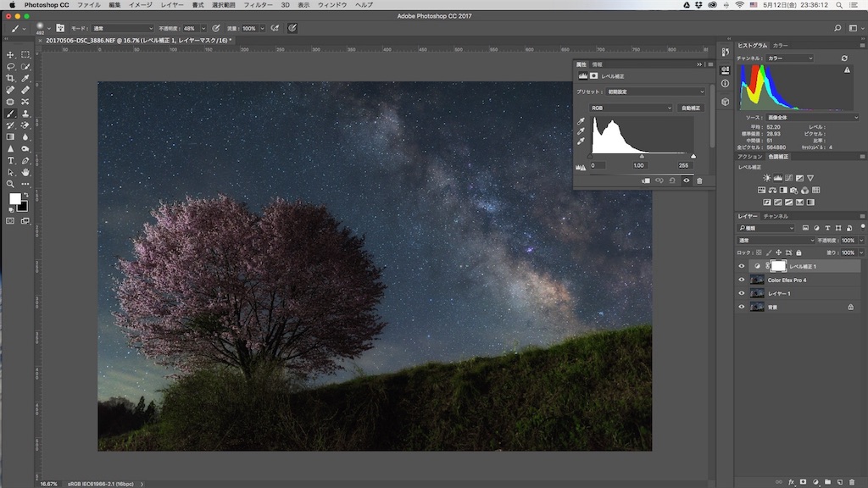Toggle lock transparent pixels
The image size is (868, 488).
pos(759,252)
